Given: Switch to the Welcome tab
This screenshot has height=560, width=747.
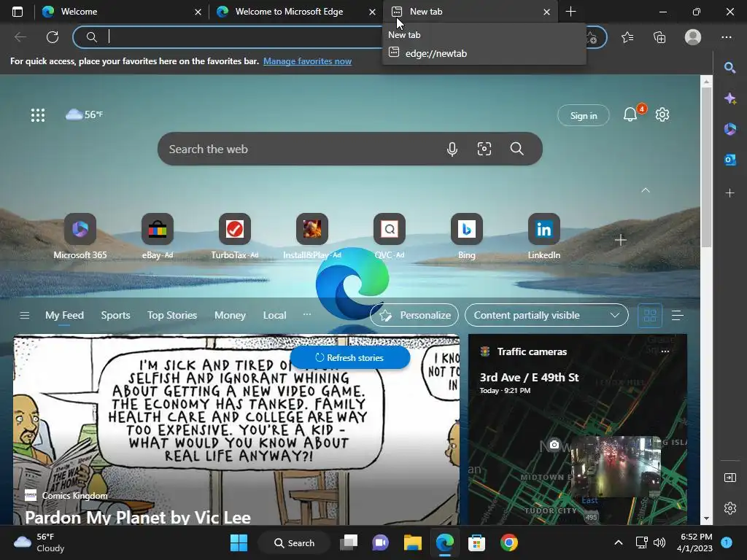Looking at the screenshot, I should coord(115,12).
